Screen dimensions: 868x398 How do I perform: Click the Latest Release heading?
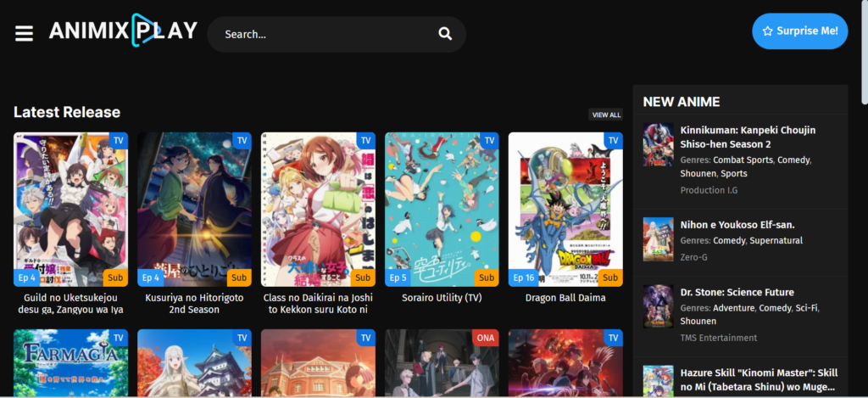pyautogui.click(x=67, y=112)
